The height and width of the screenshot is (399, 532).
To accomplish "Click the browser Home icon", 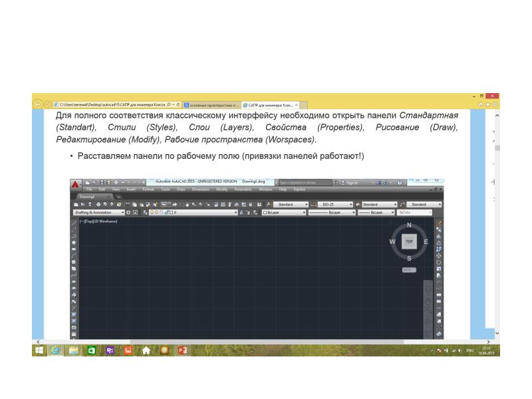I will tap(480, 104).
